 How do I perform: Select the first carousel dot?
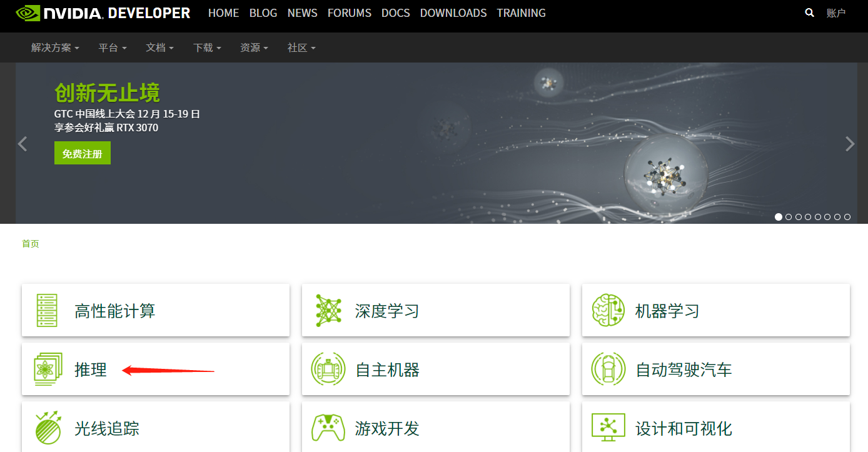(x=779, y=217)
